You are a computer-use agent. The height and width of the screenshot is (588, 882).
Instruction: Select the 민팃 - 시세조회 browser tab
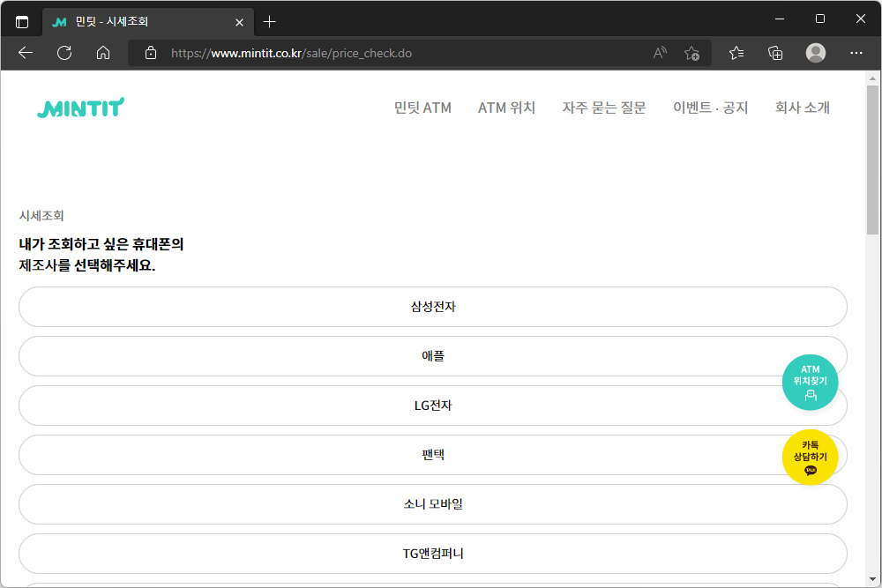point(148,22)
